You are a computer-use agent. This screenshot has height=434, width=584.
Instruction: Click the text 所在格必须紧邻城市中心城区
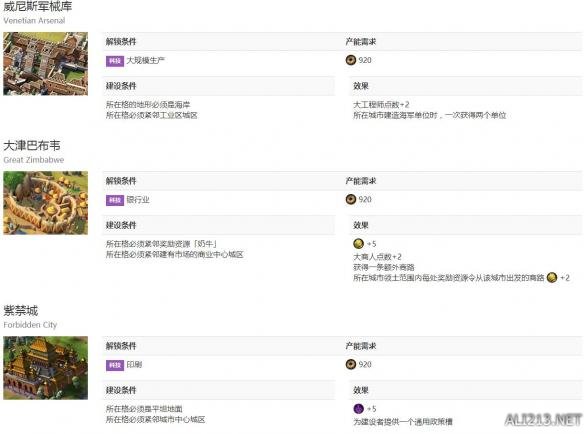(x=155, y=419)
